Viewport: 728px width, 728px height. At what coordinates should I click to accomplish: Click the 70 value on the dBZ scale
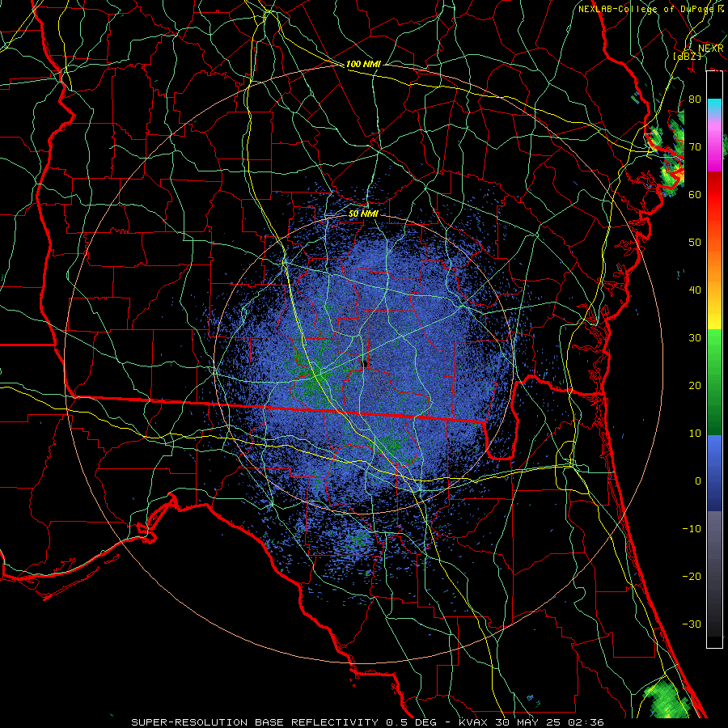(x=695, y=146)
